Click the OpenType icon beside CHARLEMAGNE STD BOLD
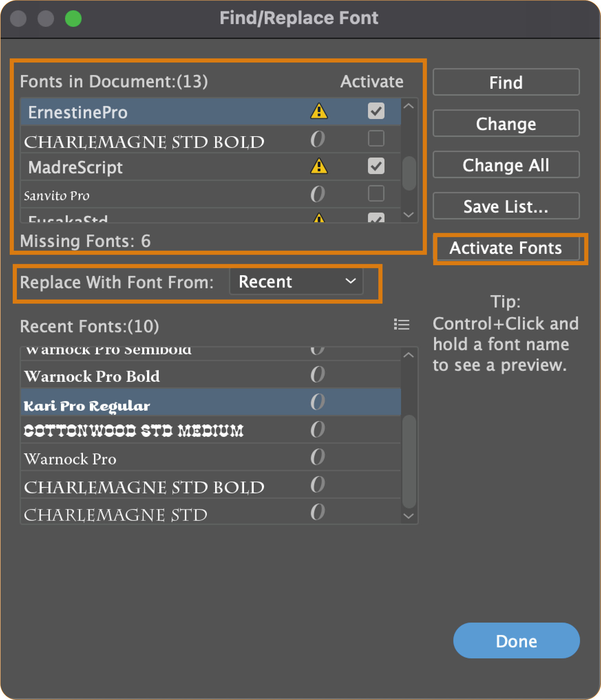Screen dimensions: 601x700 pos(317,139)
